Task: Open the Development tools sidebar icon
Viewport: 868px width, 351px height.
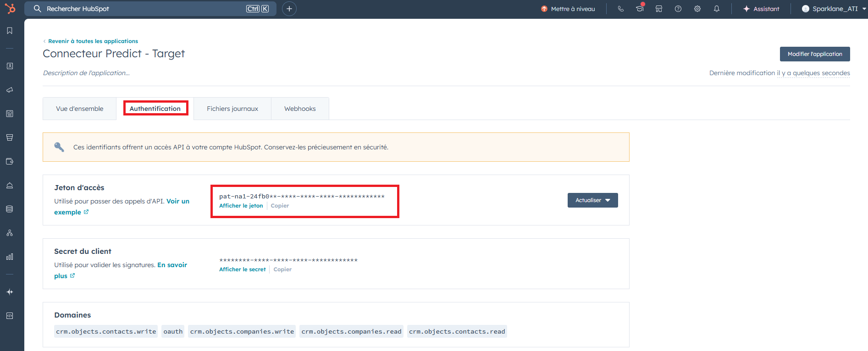Action: coord(10,316)
